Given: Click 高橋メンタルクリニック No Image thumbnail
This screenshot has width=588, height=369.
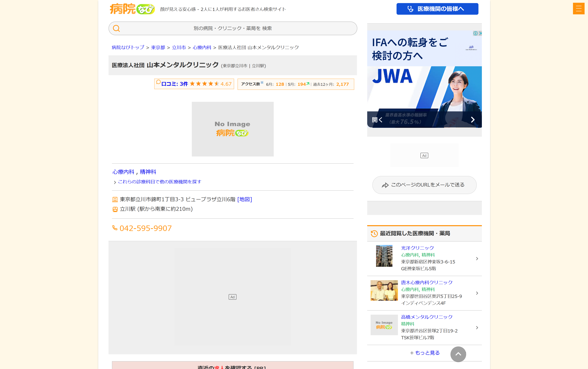Looking at the screenshot, I should [x=384, y=325].
